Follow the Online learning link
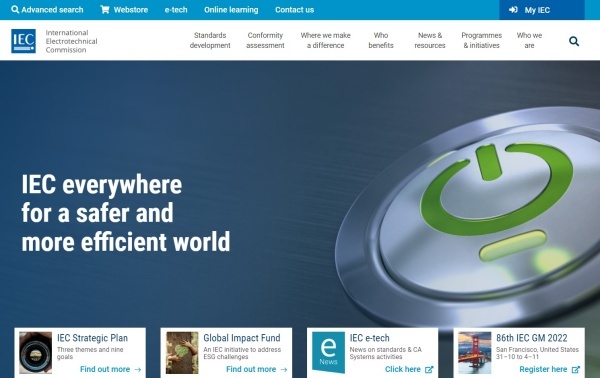This screenshot has height=378, width=600. (x=231, y=10)
